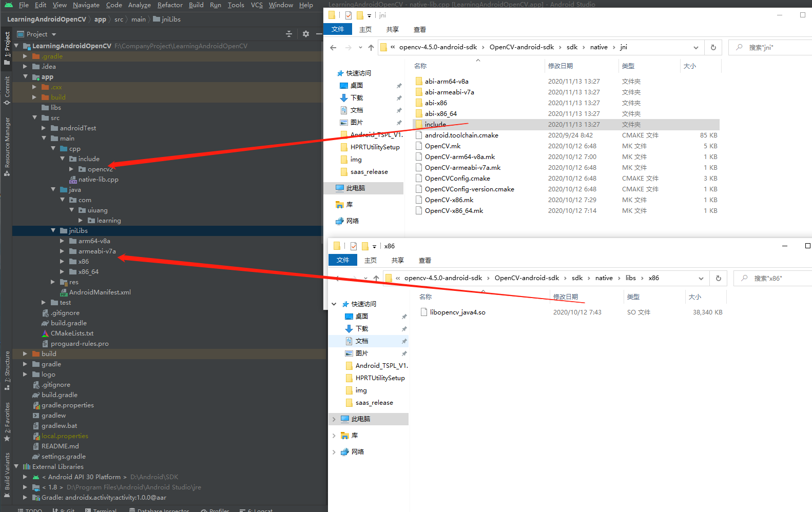Screen dimensions: 812x512
Task: Click 网络 in x86 window sidebar
Action: point(358,452)
